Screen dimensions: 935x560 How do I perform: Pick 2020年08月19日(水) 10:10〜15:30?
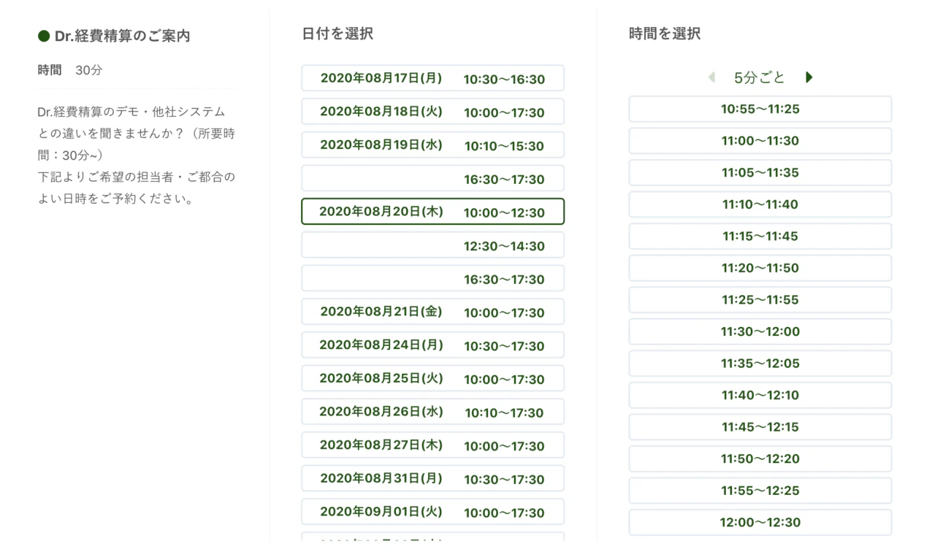click(x=432, y=145)
